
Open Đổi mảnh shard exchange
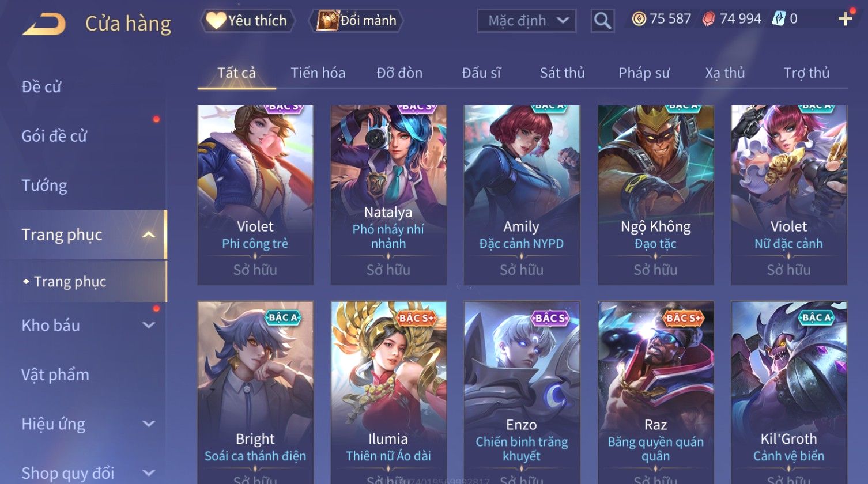tap(357, 21)
